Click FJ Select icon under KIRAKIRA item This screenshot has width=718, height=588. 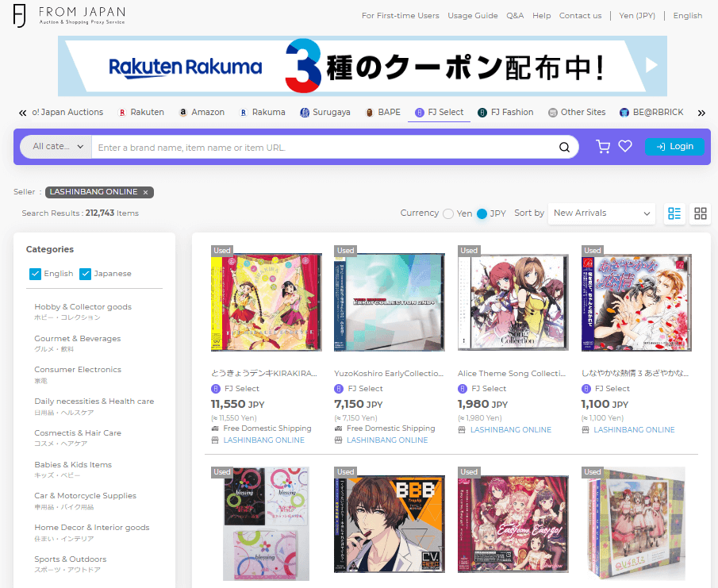point(215,389)
